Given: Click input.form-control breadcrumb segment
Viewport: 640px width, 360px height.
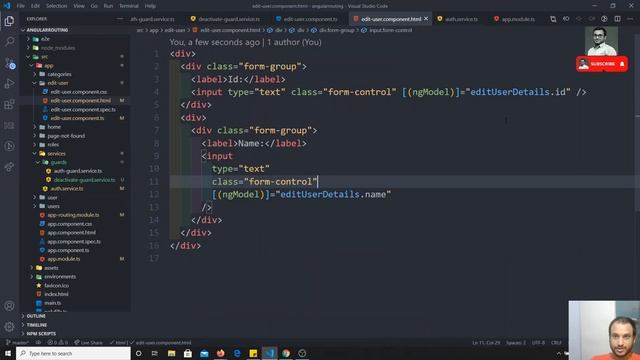Looking at the screenshot, I should point(387,30).
